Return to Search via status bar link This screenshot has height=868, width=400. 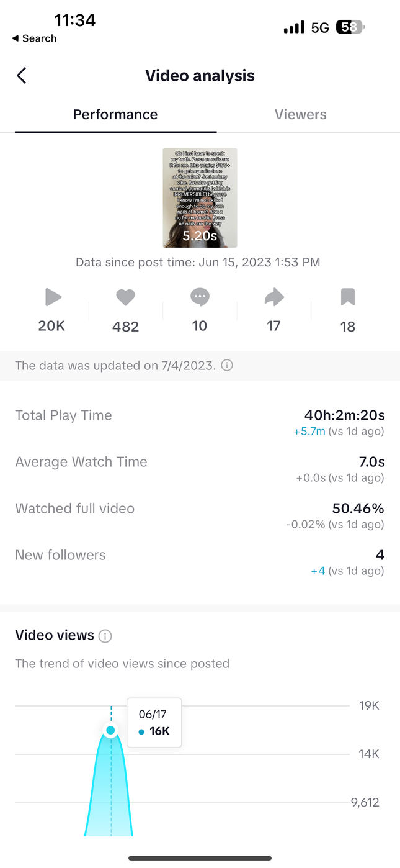34,38
